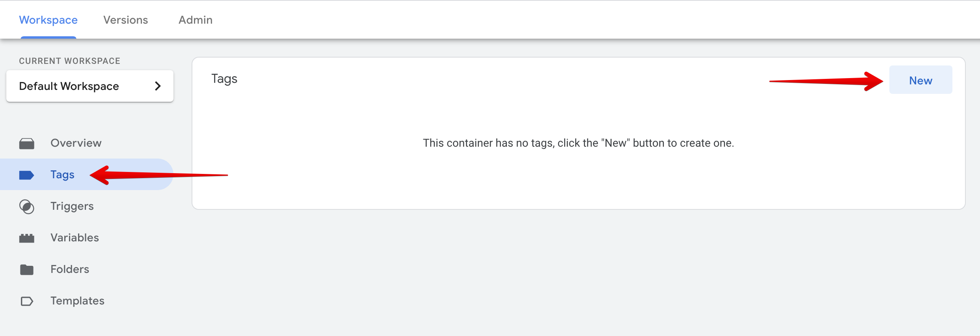The image size is (980, 336).
Task: Open the Tags sidebar entry
Action: point(62,175)
